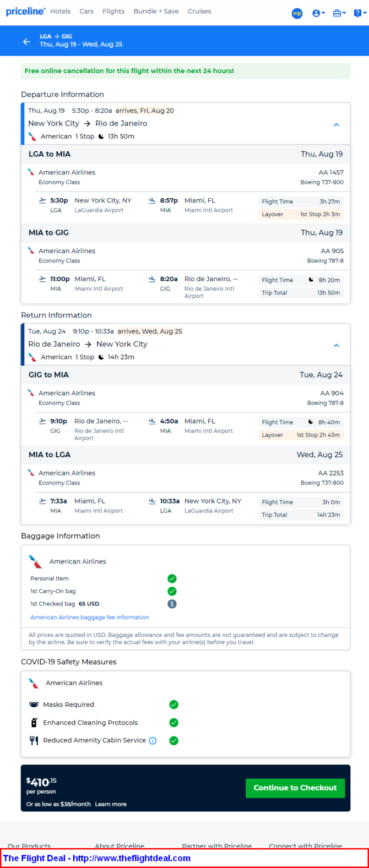This screenshot has width=369, height=868.
Task: Open American Airlines baggage fee information link
Action: [90, 617]
